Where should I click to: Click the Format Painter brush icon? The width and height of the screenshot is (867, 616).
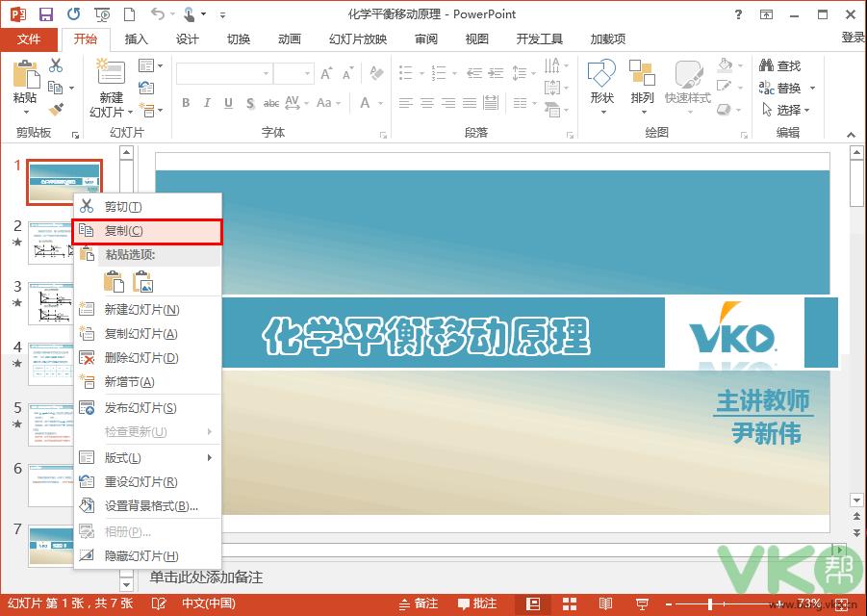pyautogui.click(x=55, y=110)
